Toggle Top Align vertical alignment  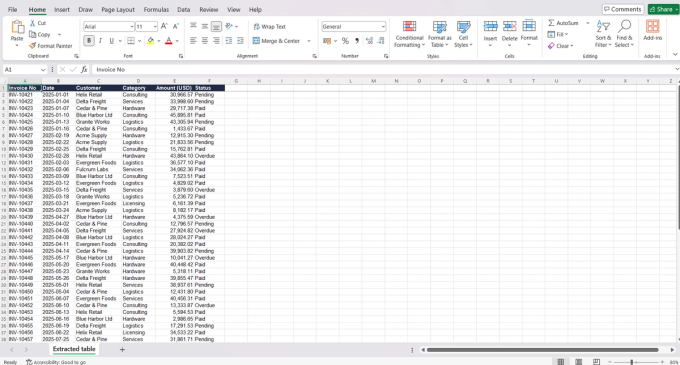pyautogui.click(x=193, y=26)
